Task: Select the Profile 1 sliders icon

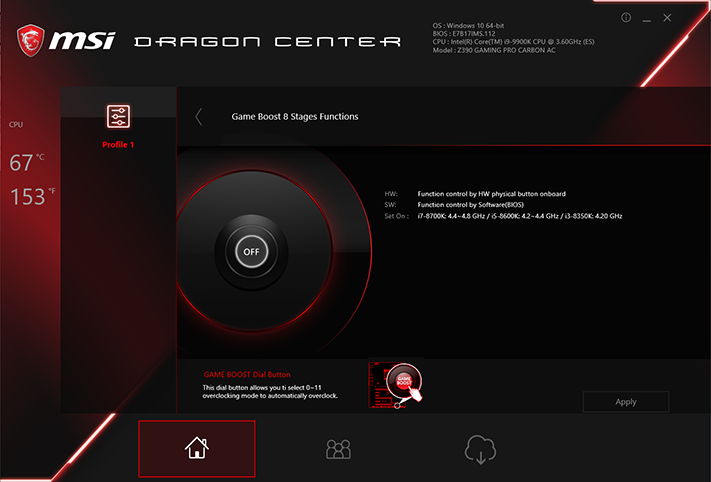Action: (x=118, y=117)
